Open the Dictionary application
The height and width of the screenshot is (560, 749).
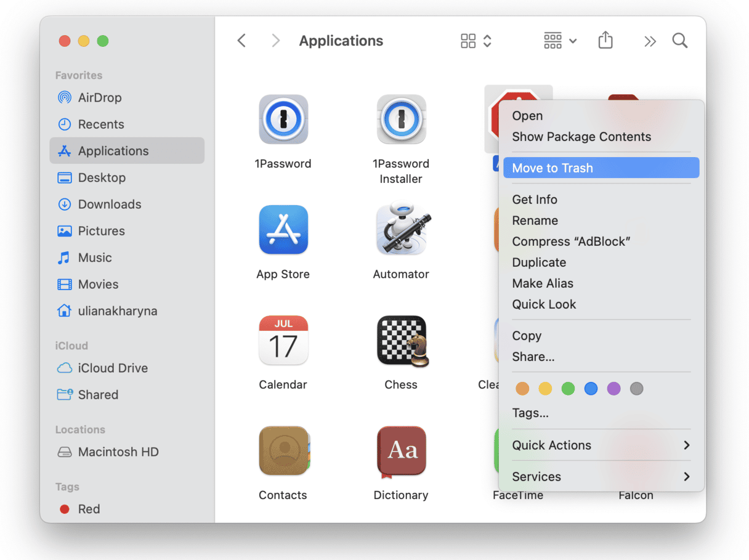click(401, 451)
